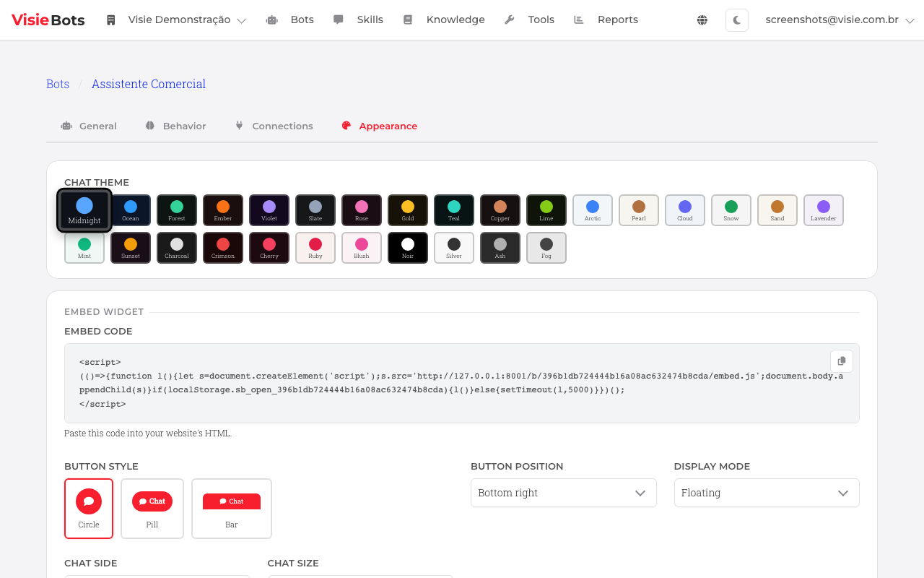Go back via the Bots breadcrumb link

click(58, 84)
